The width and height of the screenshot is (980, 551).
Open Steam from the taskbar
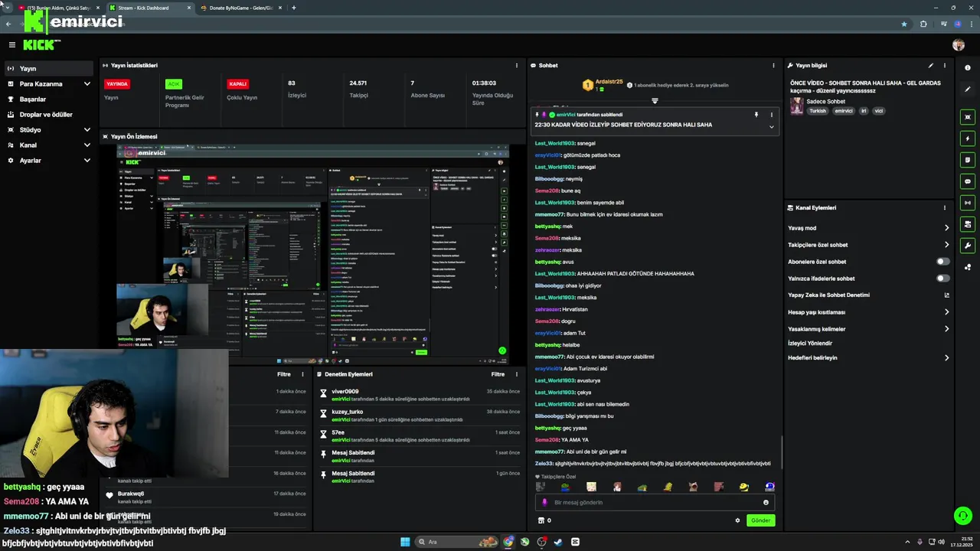click(558, 542)
